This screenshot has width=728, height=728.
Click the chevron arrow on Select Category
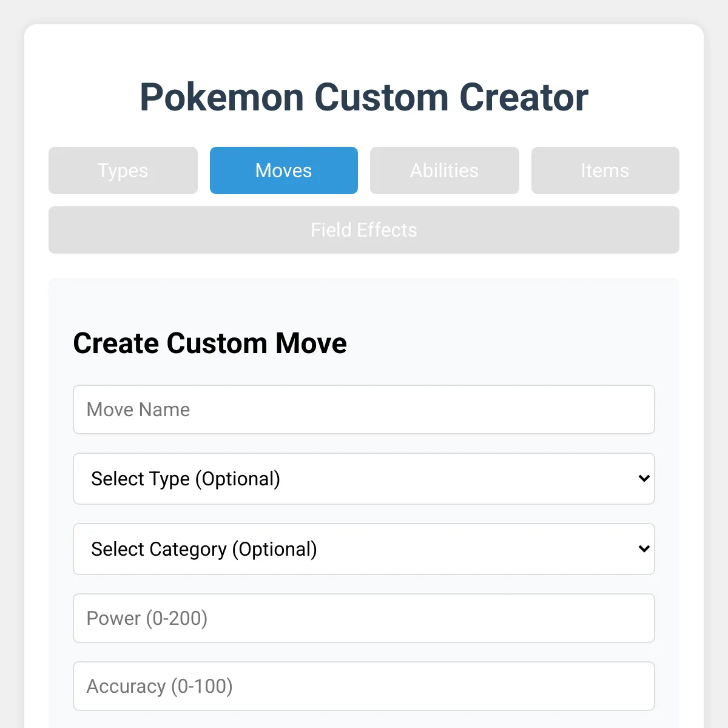[x=644, y=549]
